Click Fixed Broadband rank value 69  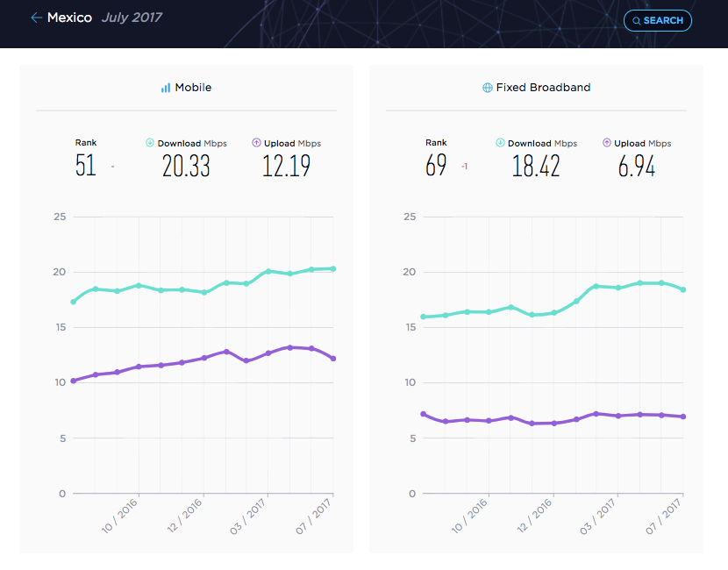pyautogui.click(x=436, y=165)
